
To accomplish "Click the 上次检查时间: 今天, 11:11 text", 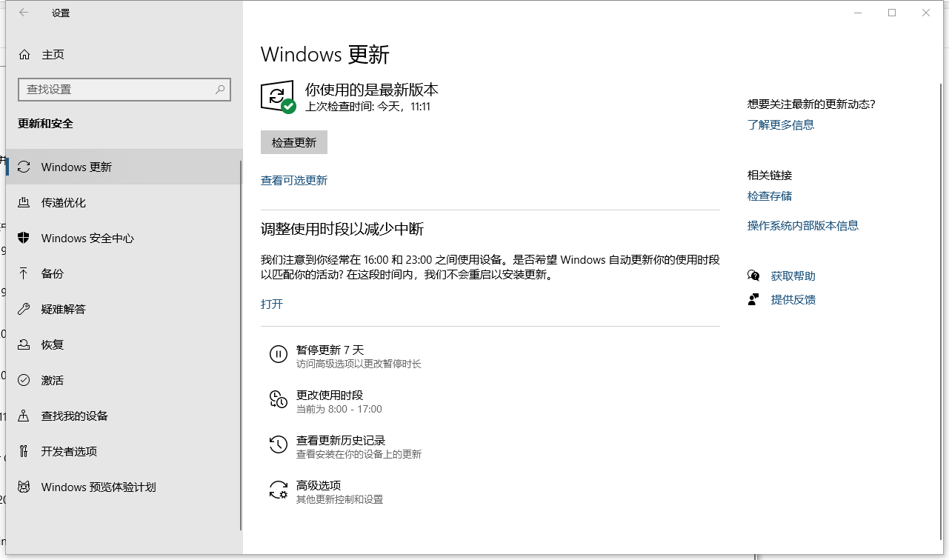I will click(x=368, y=106).
